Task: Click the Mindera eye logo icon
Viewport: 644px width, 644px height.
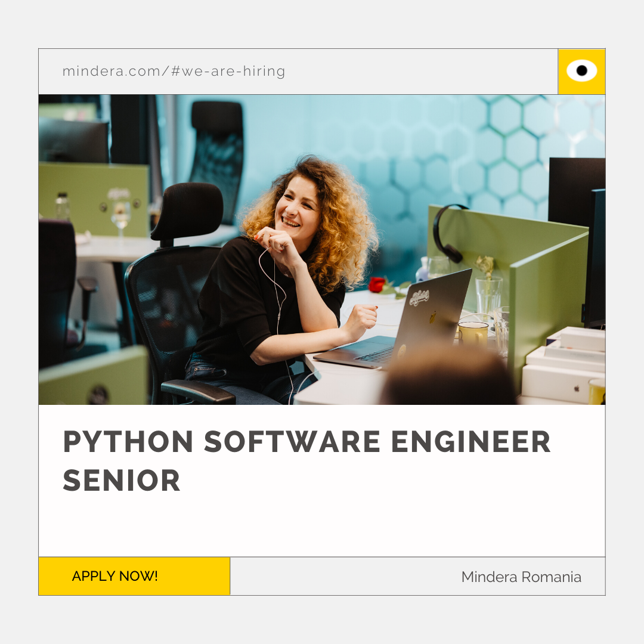Action: tap(581, 70)
